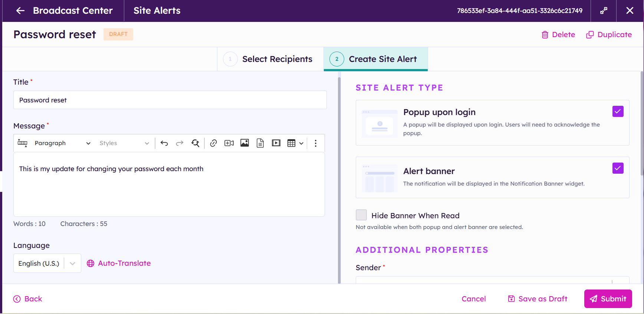Click the Submit button

[608, 299]
